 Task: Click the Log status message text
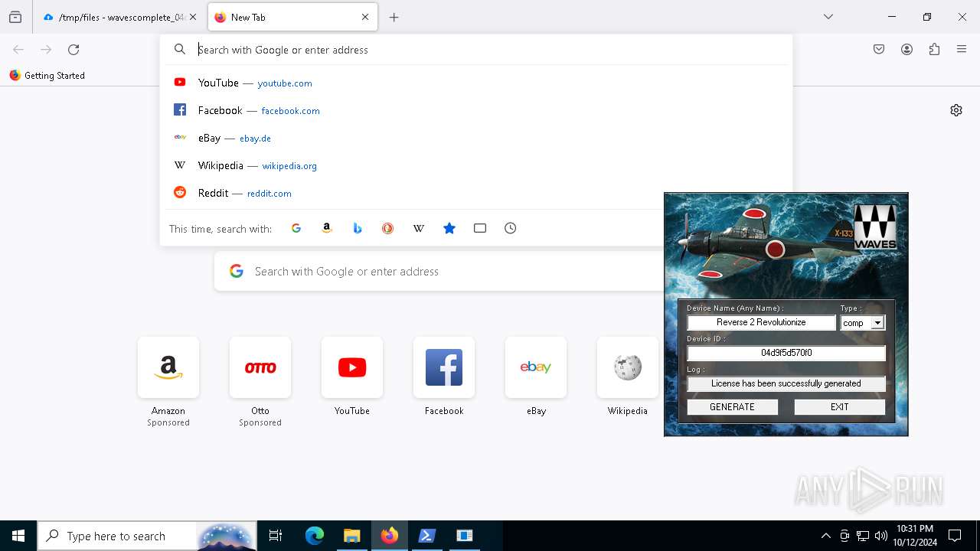pos(786,384)
